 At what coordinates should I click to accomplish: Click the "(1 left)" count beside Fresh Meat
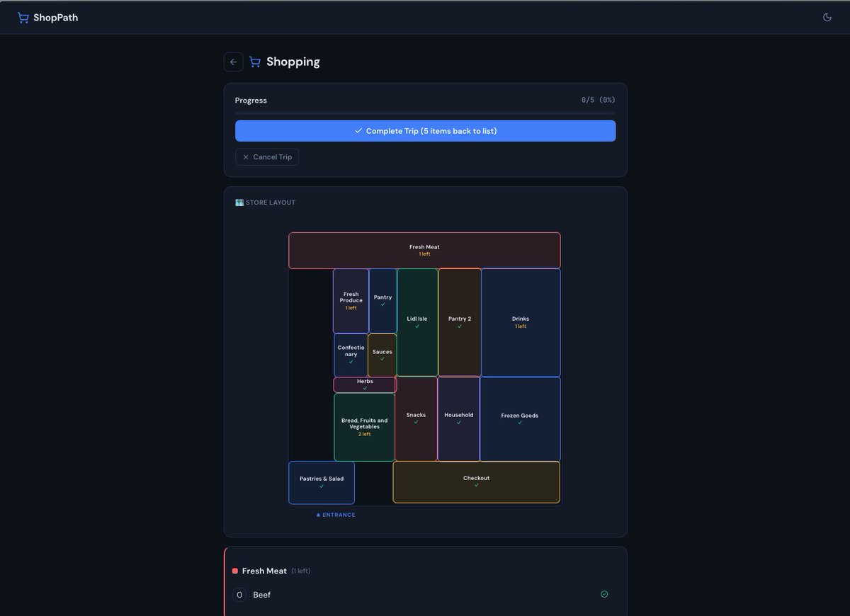(300, 571)
